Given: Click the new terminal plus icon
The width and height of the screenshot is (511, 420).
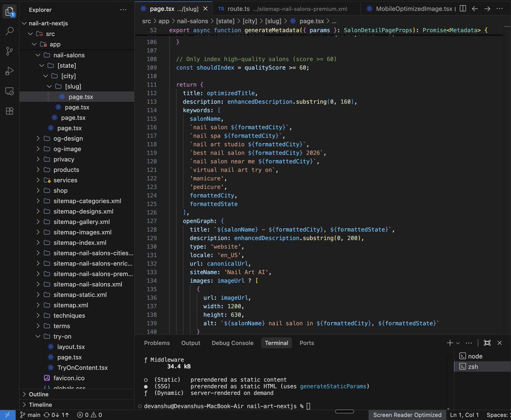Looking at the screenshot, I should [x=450, y=343].
